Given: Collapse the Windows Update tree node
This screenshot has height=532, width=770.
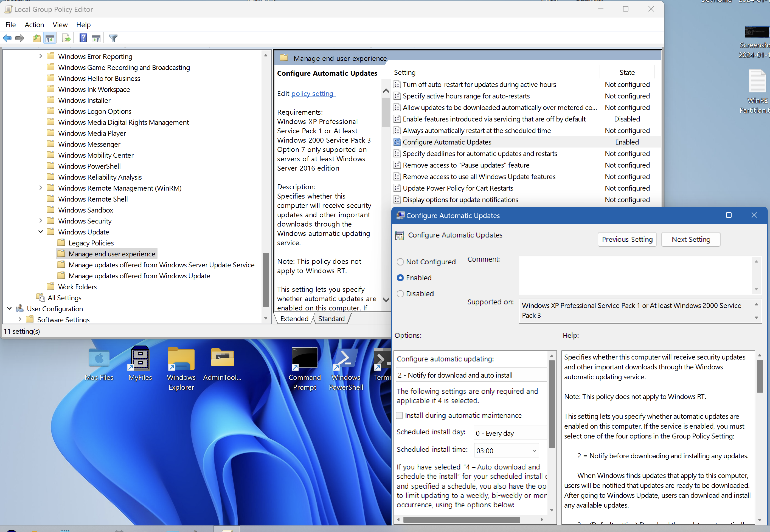Looking at the screenshot, I should tap(41, 232).
